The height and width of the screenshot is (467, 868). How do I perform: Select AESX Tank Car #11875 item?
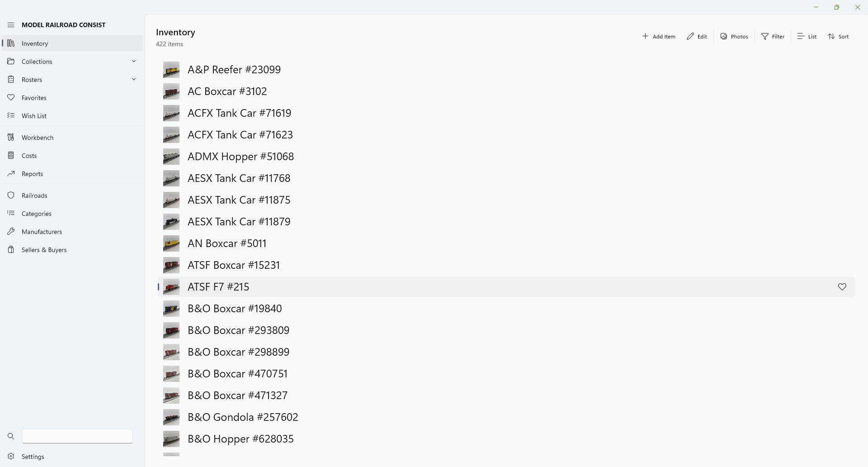[x=506, y=200]
